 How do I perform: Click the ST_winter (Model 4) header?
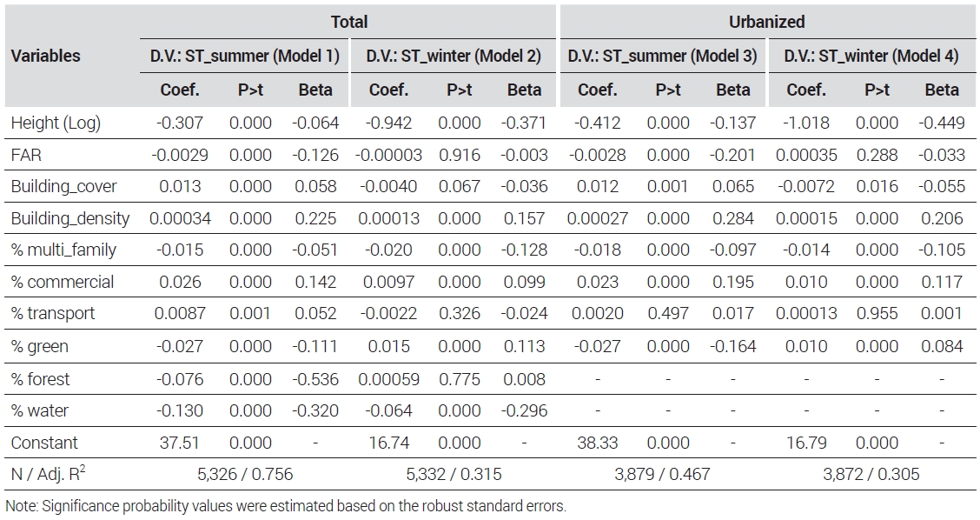pos(871,57)
